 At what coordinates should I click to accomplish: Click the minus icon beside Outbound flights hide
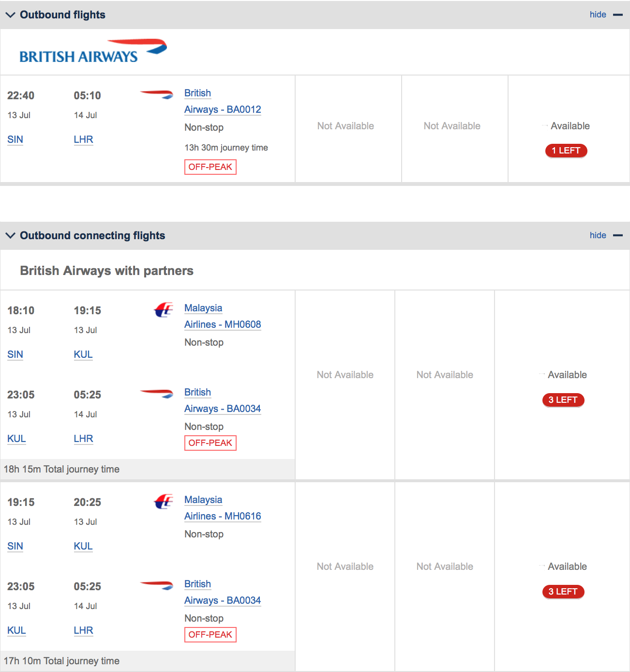click(x=618, y=15)
